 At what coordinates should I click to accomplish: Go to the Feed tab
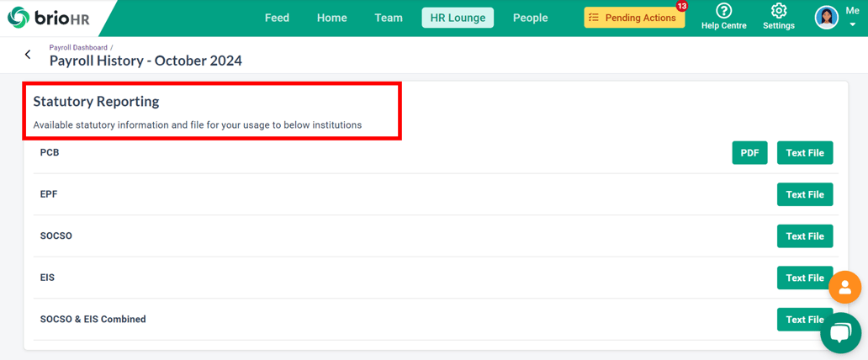(x=277, y=18)
